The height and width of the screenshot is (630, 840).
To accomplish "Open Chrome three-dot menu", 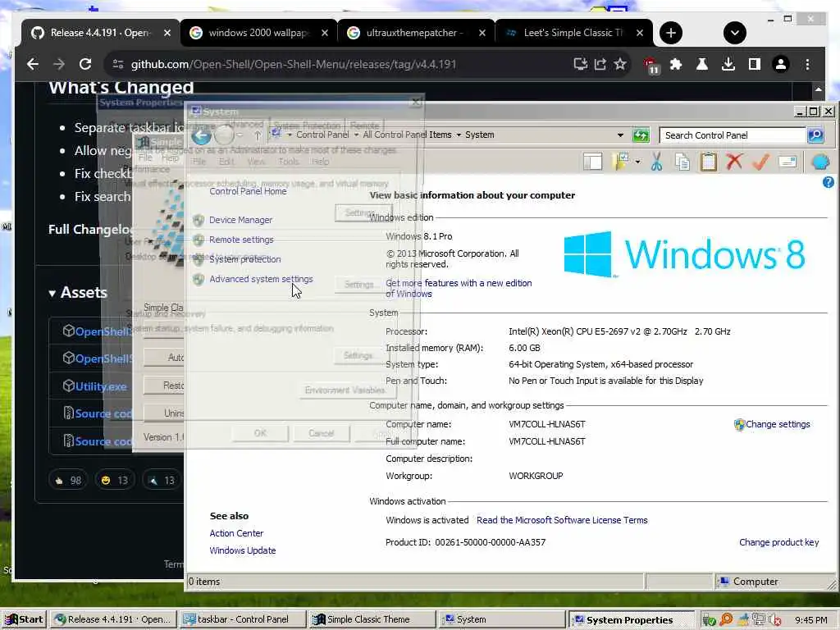I will click(807, 64).
